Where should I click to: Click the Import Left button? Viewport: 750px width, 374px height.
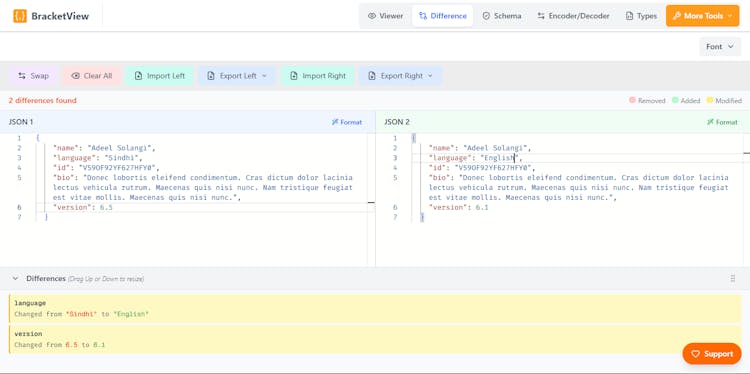pos(160,76)
